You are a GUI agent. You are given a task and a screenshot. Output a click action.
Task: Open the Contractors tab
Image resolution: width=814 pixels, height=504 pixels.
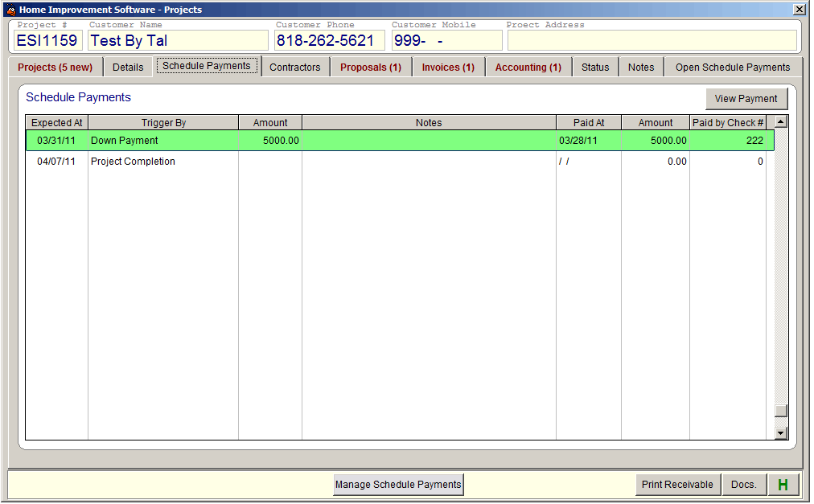click(295, 68)
